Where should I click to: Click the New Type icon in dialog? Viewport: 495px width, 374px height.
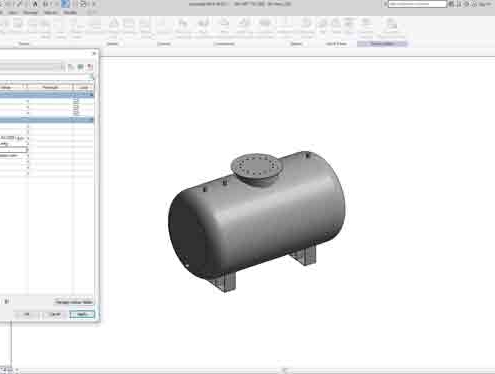click(71, 67)
